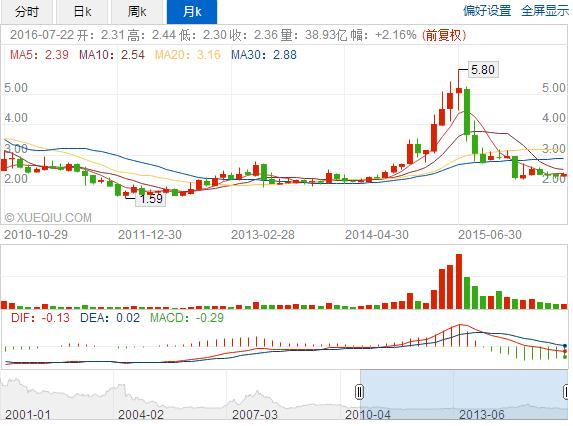Click the large green candlestick after peak

(467, 111)
